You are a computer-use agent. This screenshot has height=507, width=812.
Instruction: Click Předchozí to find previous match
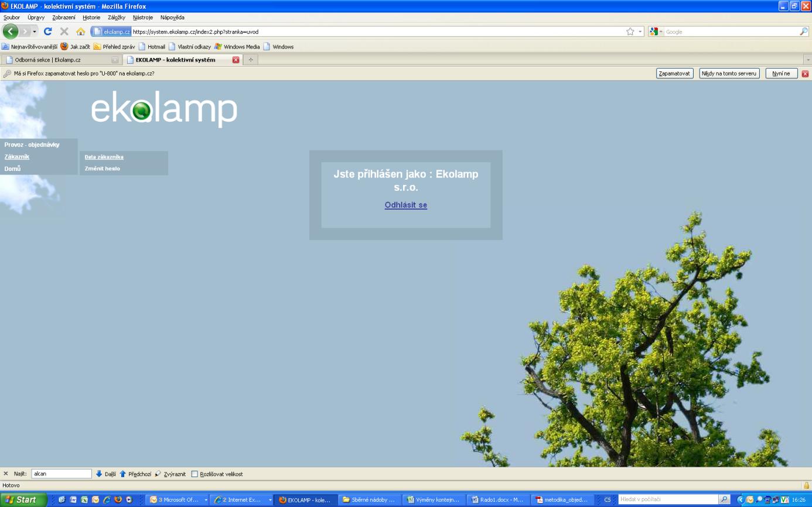[135, 474]
